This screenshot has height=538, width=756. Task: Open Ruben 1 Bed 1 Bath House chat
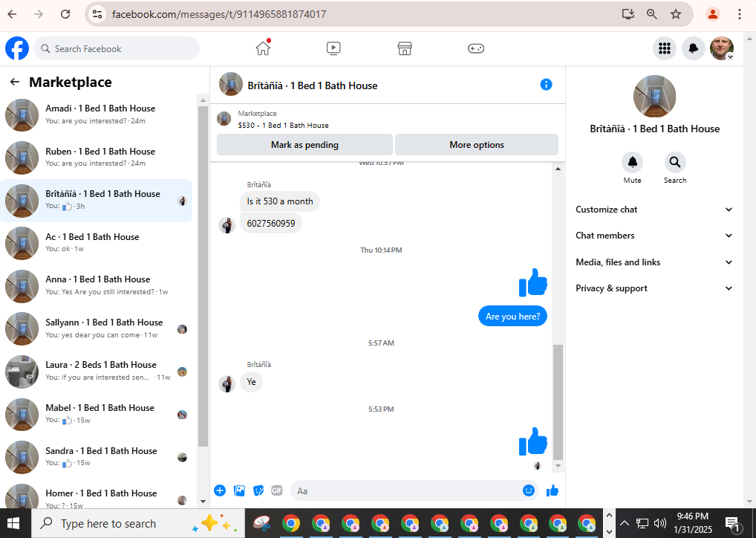point(97,158)
